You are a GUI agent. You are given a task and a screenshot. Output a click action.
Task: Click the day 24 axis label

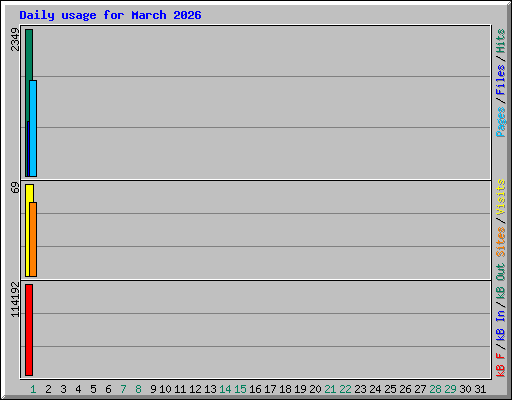375,389
